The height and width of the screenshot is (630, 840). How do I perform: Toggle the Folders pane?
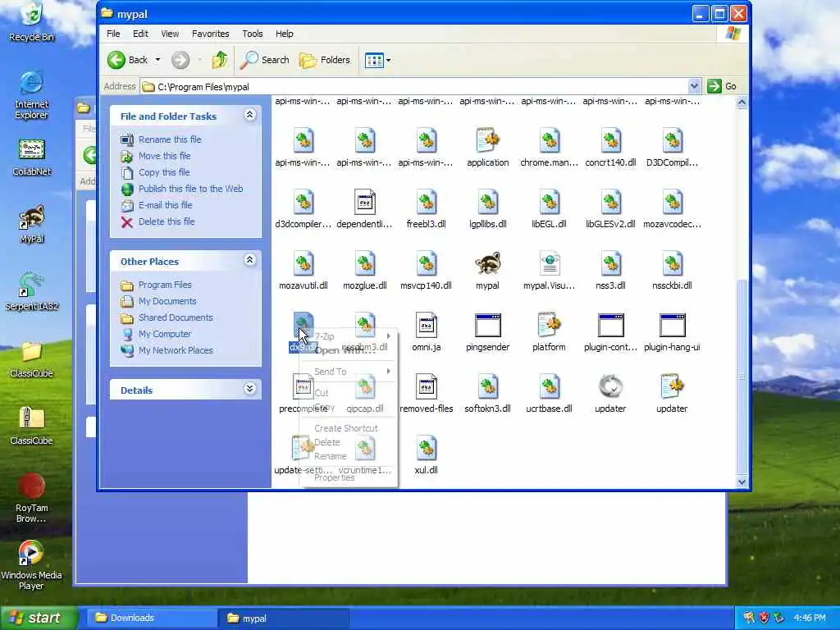point(325,60)
